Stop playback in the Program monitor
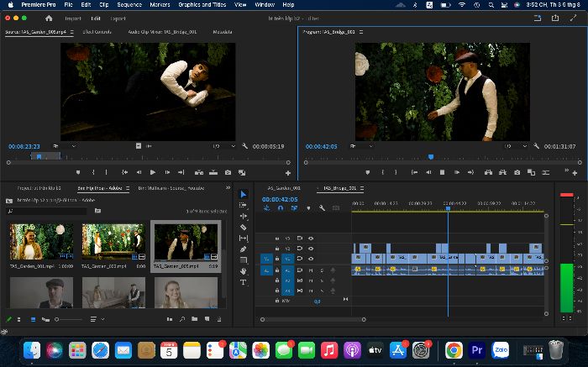Viewport: 588px width, 367px height. tap(442, 172)
